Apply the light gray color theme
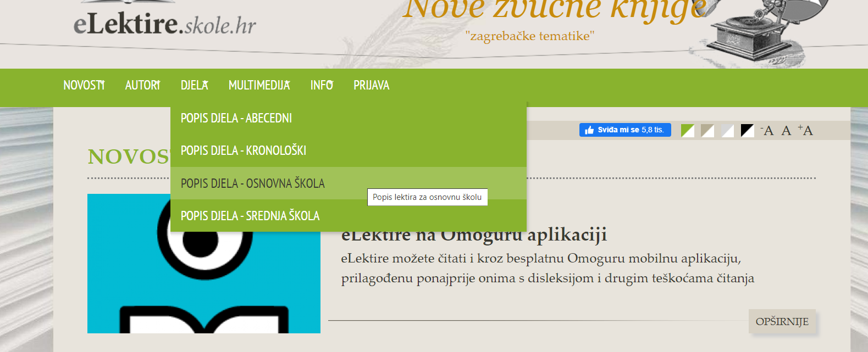Viewport: 868px width, 352px height. (x=727, y=131)
